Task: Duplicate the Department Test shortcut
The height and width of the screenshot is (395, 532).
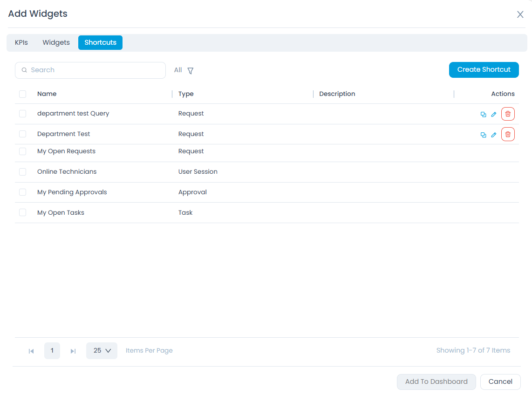Action: 483,135
